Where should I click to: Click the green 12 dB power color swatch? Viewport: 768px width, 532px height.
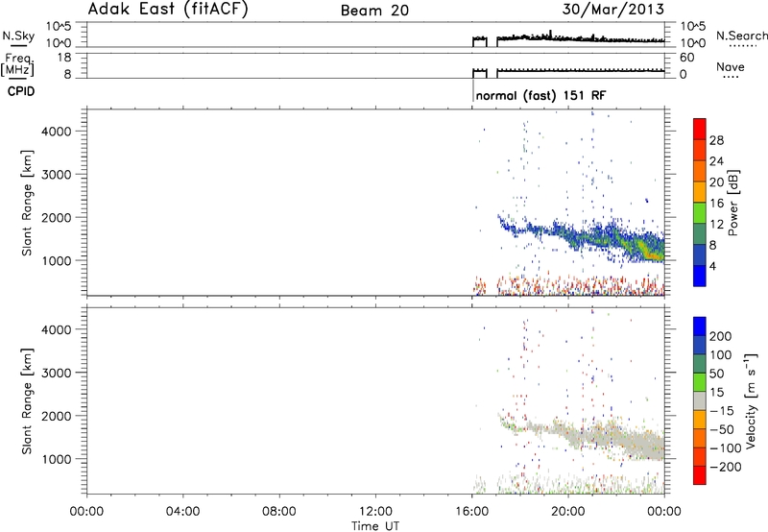[700, 213]
